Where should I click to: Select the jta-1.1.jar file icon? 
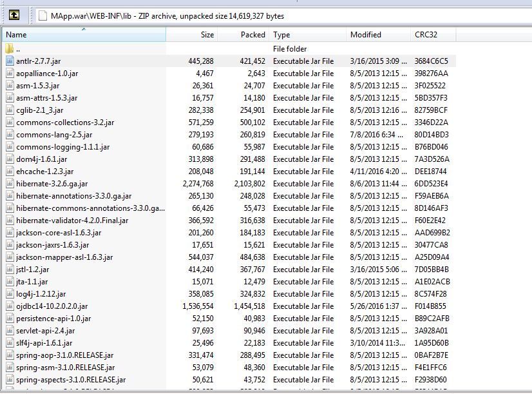pos(10,282)
